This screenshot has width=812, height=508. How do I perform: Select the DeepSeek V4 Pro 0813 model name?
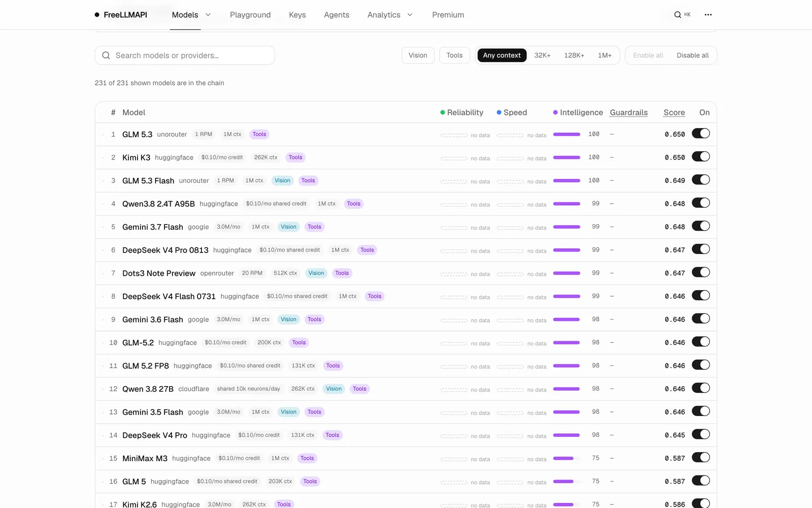(165, 250)
